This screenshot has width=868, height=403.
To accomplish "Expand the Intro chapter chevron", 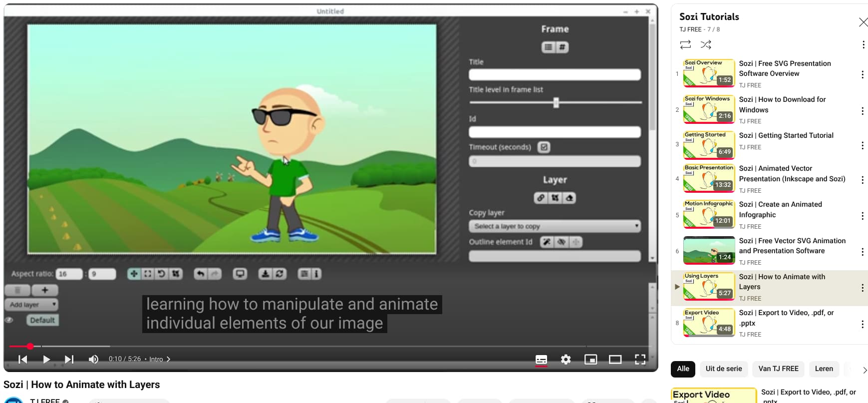I will tap(168, 359).
